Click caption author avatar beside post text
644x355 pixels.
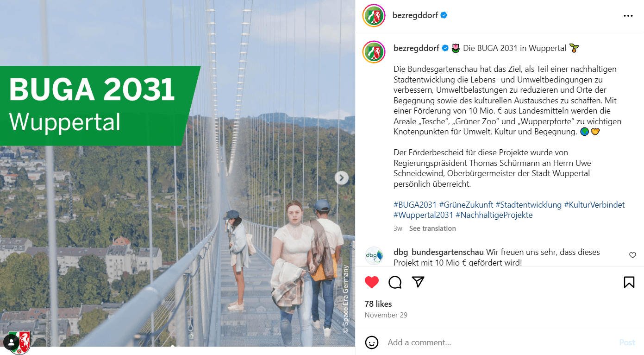pyautogui.click(x=374, y=52)
